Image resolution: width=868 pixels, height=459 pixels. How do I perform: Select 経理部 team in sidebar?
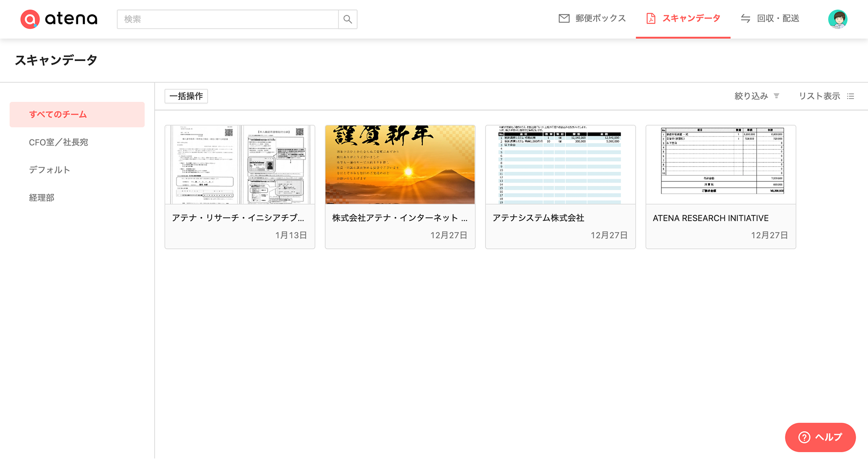tap(42, 198)
